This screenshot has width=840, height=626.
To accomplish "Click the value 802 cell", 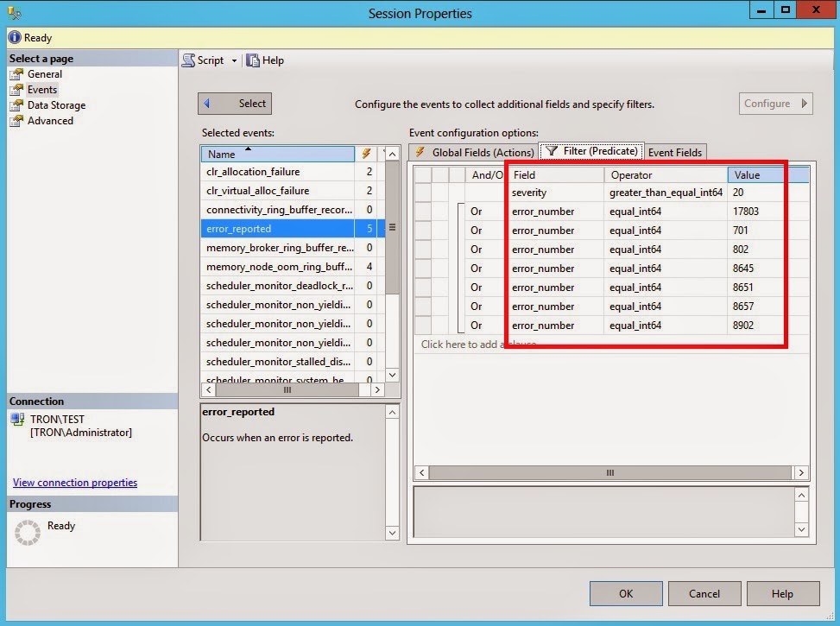I will [768, 250].
